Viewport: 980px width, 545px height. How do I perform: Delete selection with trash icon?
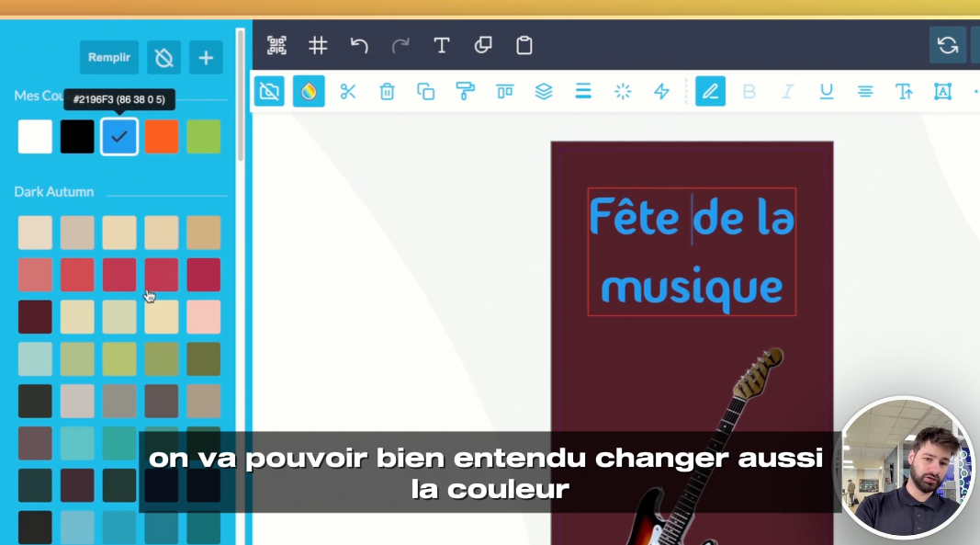point(388,91)
